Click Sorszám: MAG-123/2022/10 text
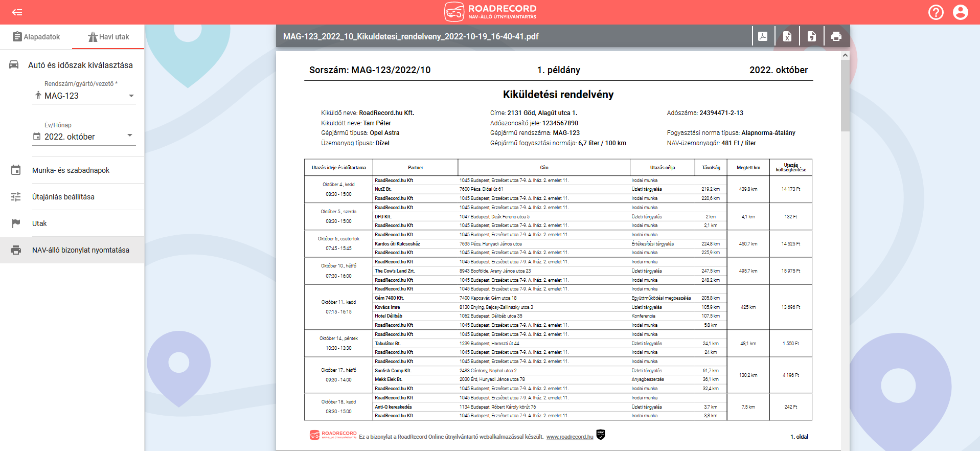The image size is (980, 451). click(370, 70)
